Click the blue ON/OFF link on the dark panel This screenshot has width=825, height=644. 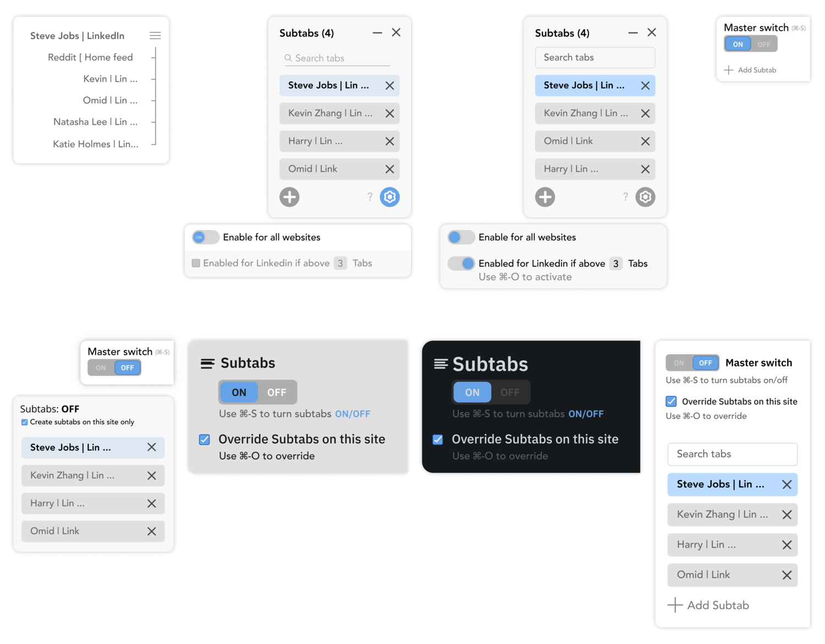click(x=586, y=414)
